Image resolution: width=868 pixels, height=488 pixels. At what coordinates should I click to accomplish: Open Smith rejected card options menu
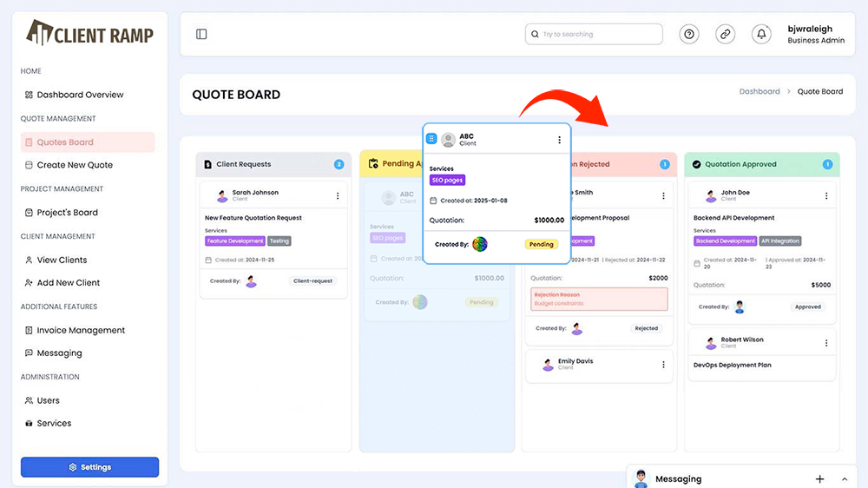click(x=663, y=196)
